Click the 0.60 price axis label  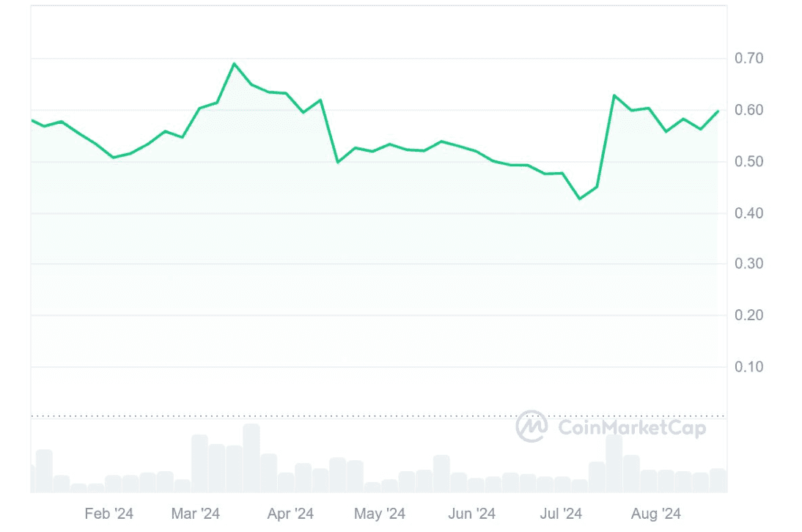pyautogui.click(x=748, y=111)
